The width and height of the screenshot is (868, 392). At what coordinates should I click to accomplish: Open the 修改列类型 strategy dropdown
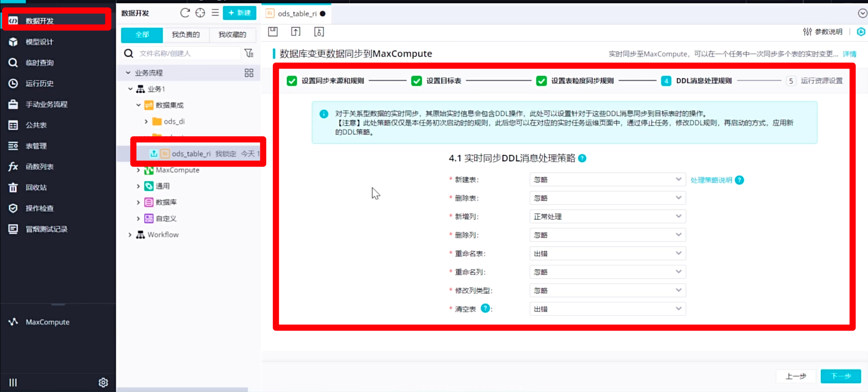tap(607, 291)
